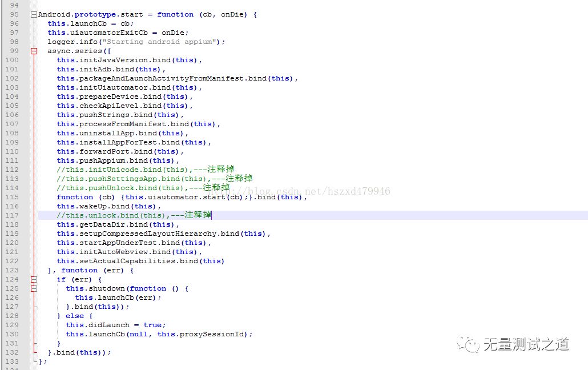Click this.launchCb(null, this.proxySessionId) line
Viewport: 588px width, 370px height.
pyautogui.click(x=159, y=334)
